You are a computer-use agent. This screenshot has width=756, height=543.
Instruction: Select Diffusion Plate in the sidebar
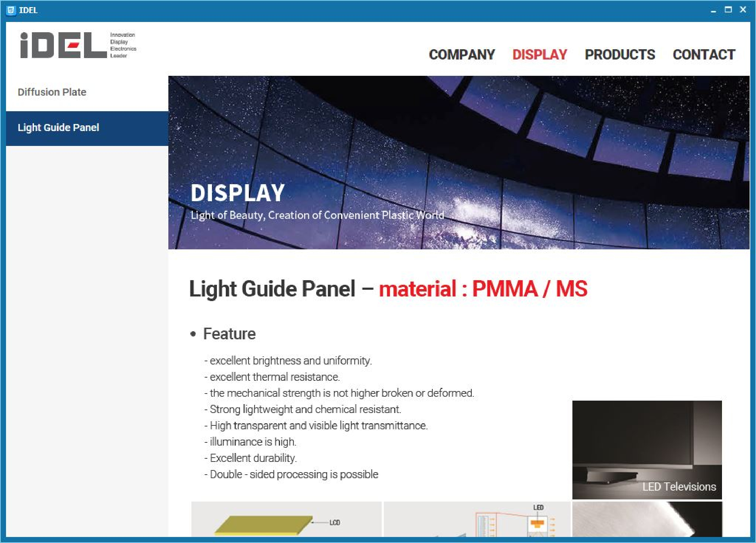coord(87,92)
